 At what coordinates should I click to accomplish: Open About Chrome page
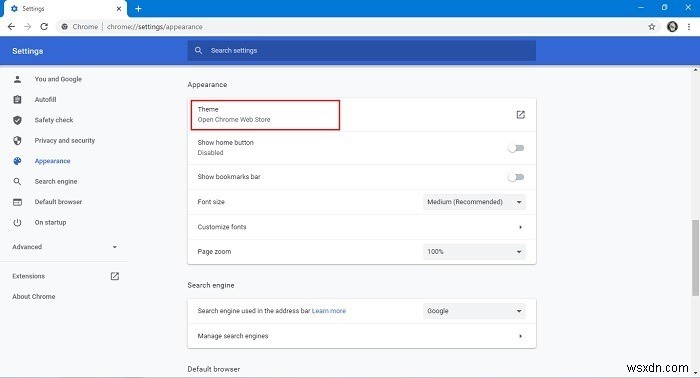[34, 297]
